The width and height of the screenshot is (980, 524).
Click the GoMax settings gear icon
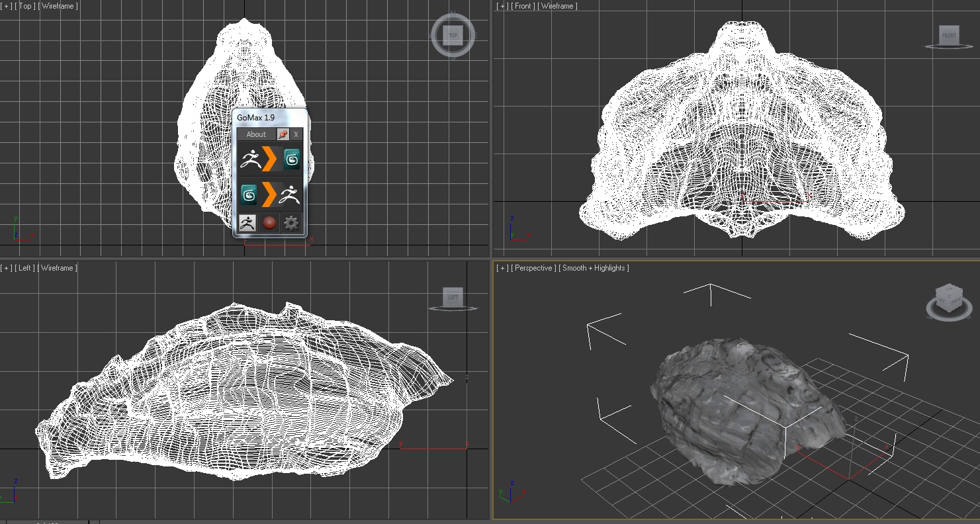click(291, 223)
